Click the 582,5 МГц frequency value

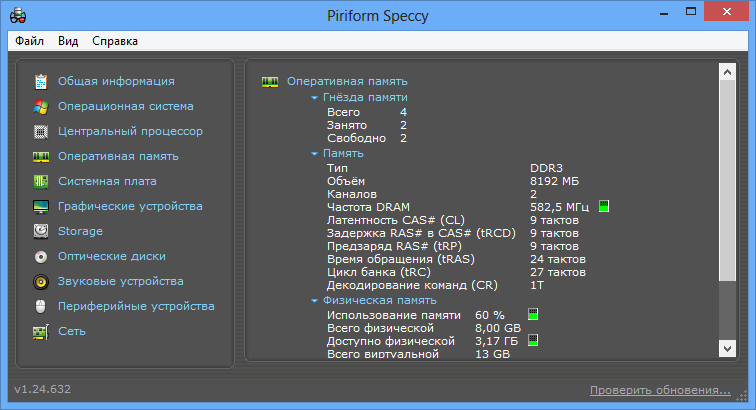(x=559, y=207)
